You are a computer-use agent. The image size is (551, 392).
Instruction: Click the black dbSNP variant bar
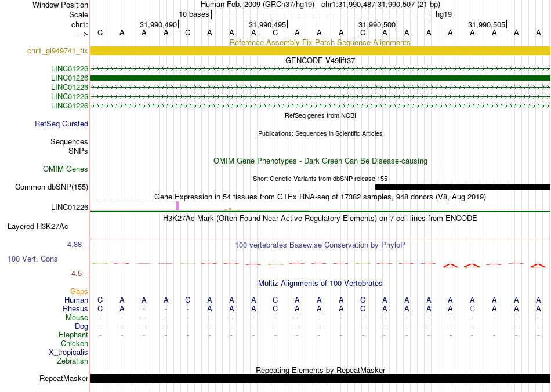463,187
